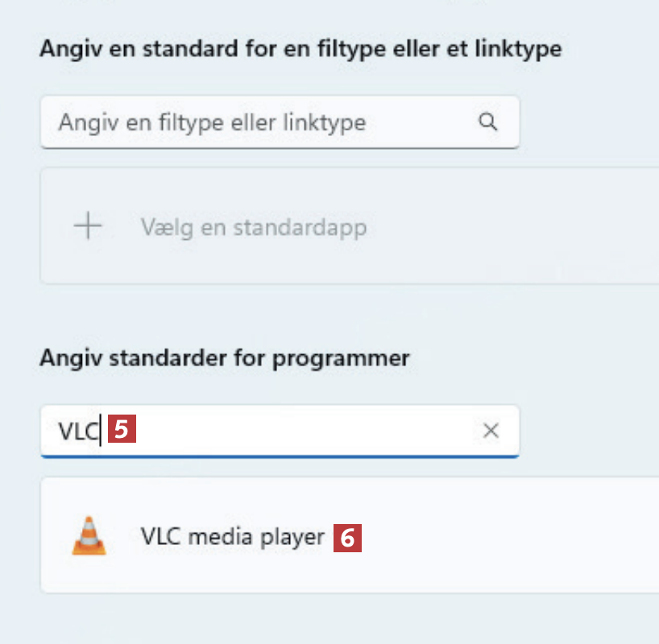Click the typed text VLC in search box

(x=77, y=431)
